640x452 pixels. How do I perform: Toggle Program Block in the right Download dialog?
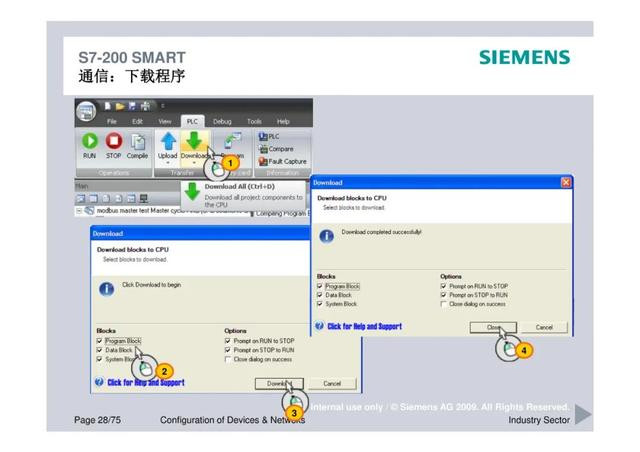320,286
